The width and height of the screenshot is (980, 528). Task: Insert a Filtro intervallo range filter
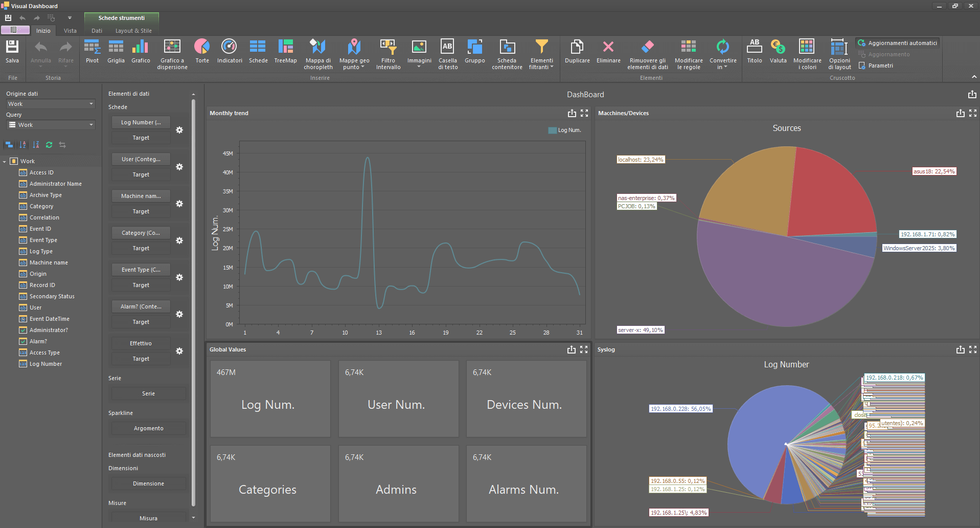[389, 54]
